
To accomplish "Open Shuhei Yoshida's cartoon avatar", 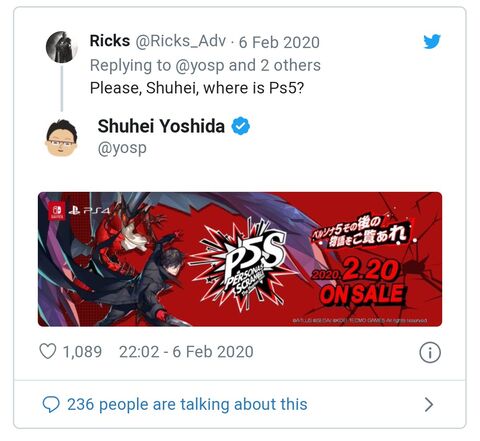I will 62,138.
